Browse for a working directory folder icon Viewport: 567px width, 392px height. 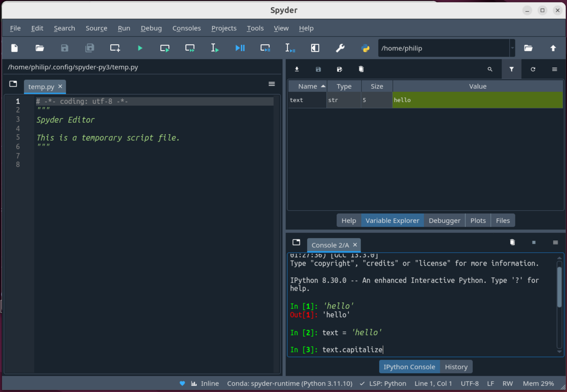(528, 48)
